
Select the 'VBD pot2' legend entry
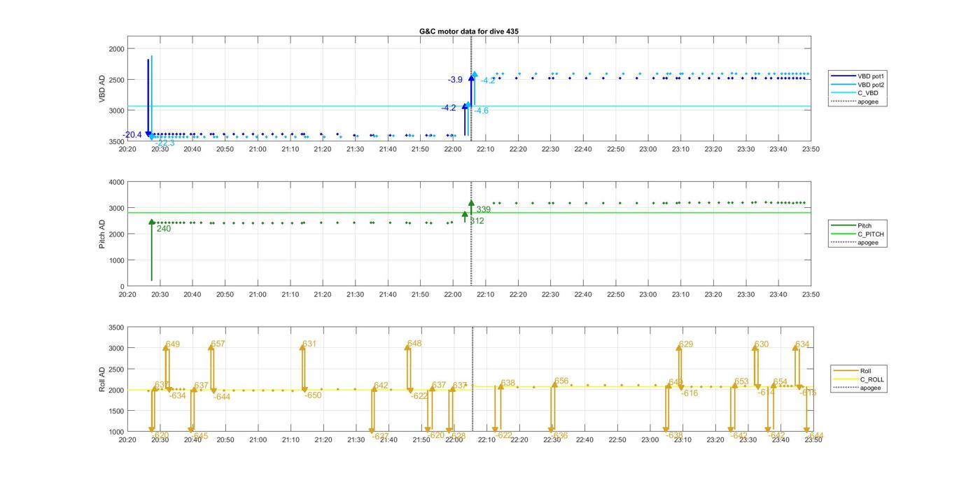(x=871, y=85)
